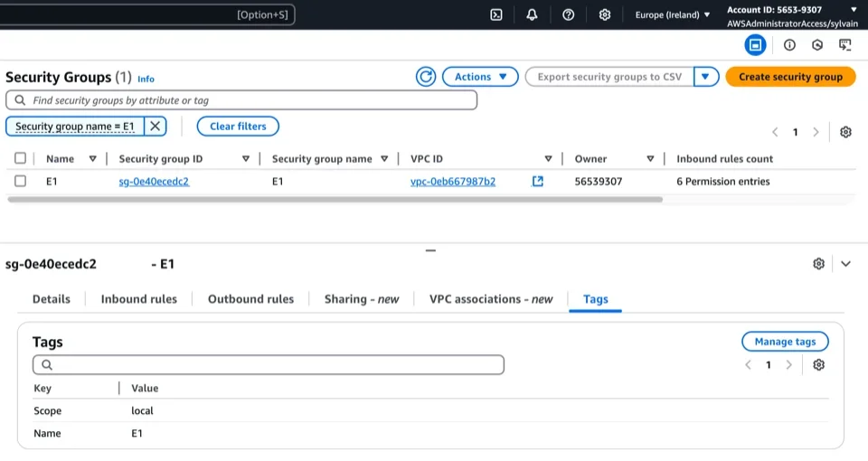This screenshot has height=461, width=868.
Task: Open the Actions dropdown
Action: (x=480, y=77)
